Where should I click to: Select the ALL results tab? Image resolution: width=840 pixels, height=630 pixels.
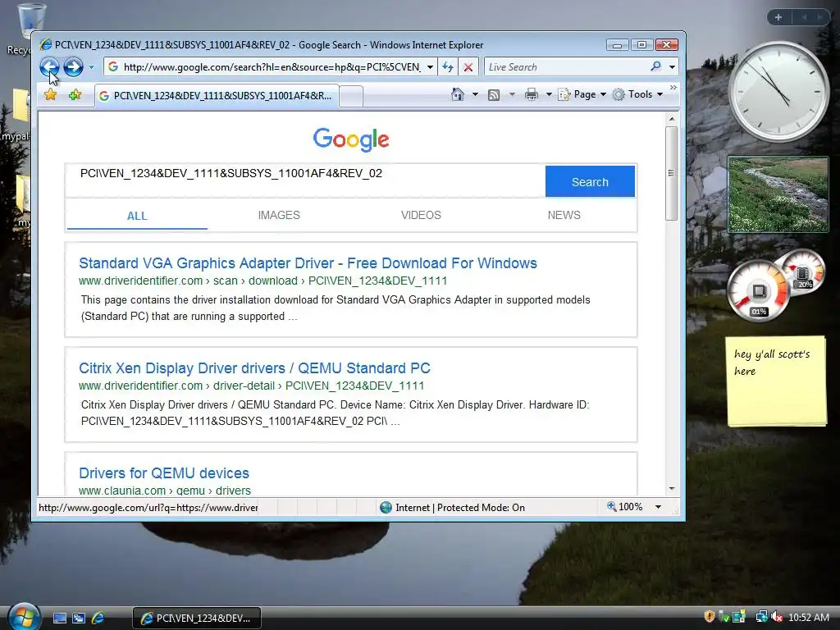click(x=137, y=216)
